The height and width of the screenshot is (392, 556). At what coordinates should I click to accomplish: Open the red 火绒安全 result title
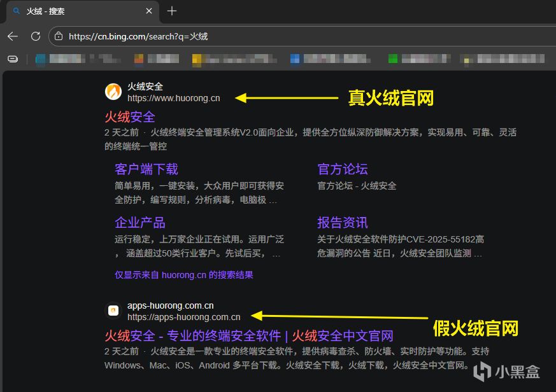click(130, 117)
